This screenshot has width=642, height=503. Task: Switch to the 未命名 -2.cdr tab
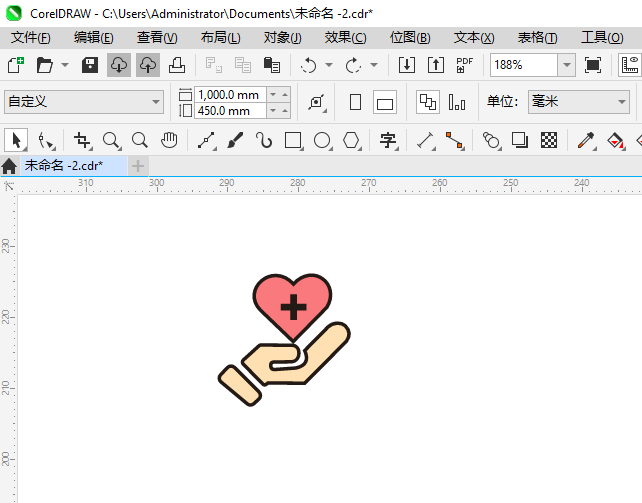[x=74, y=166]
